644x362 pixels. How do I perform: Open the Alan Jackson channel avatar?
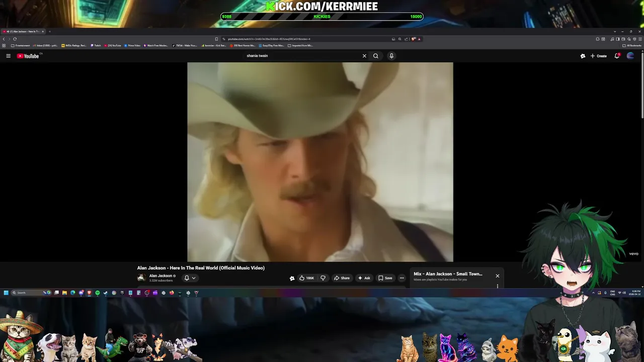click(141, 278)
